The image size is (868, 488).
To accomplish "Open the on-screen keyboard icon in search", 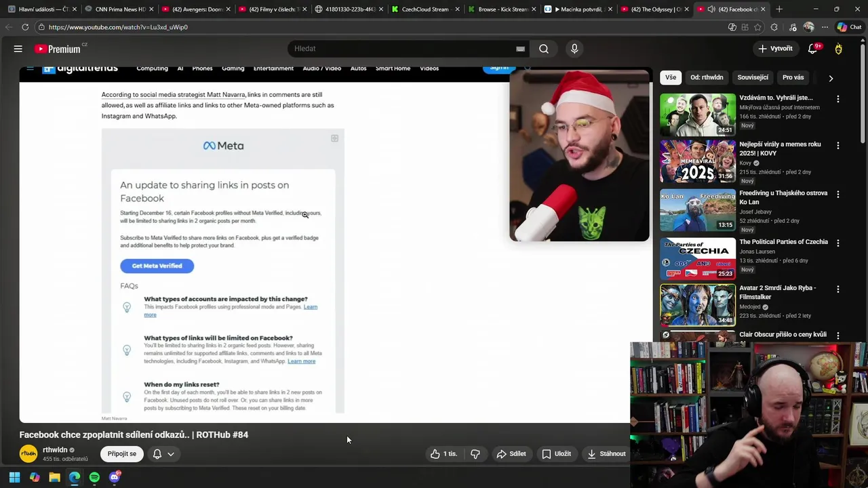I will (x=520, y=49).
